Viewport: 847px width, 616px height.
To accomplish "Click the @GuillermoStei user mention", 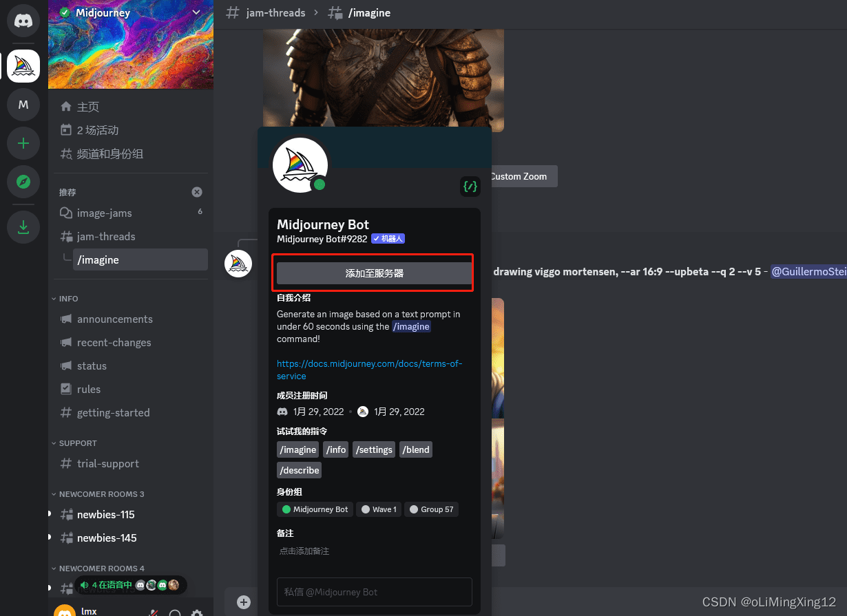I will click(x=808, y=272).
